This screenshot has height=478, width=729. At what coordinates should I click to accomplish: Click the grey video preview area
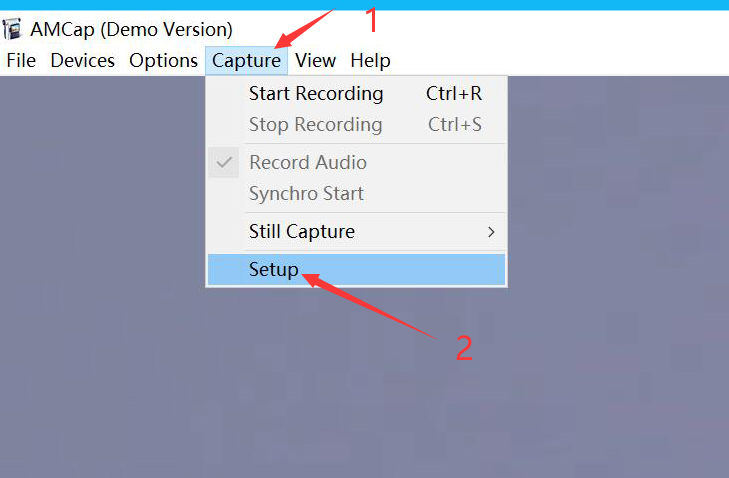(x=364, y=381)
